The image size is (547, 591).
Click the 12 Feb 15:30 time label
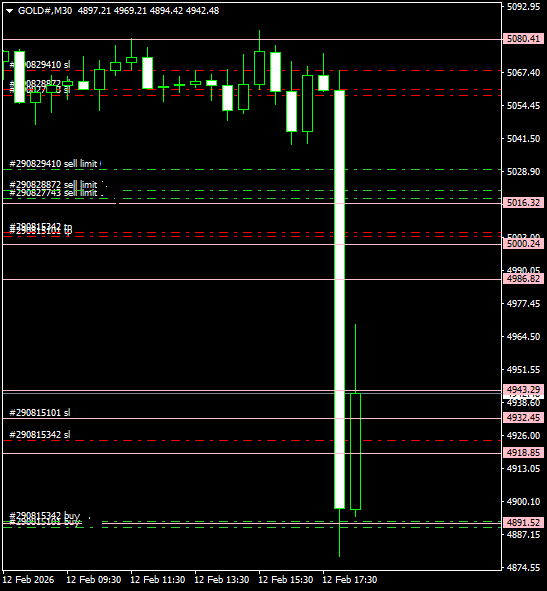286,580
